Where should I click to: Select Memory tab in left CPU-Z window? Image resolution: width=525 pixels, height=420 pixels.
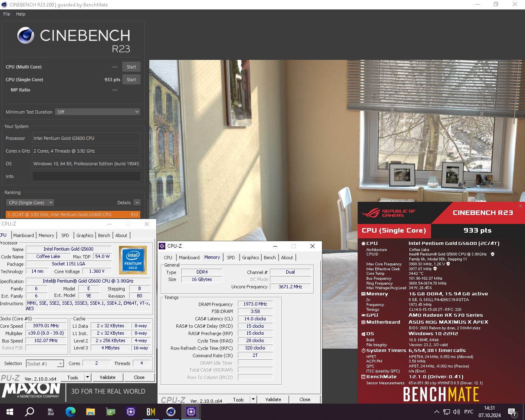click(x=46, y=235)
